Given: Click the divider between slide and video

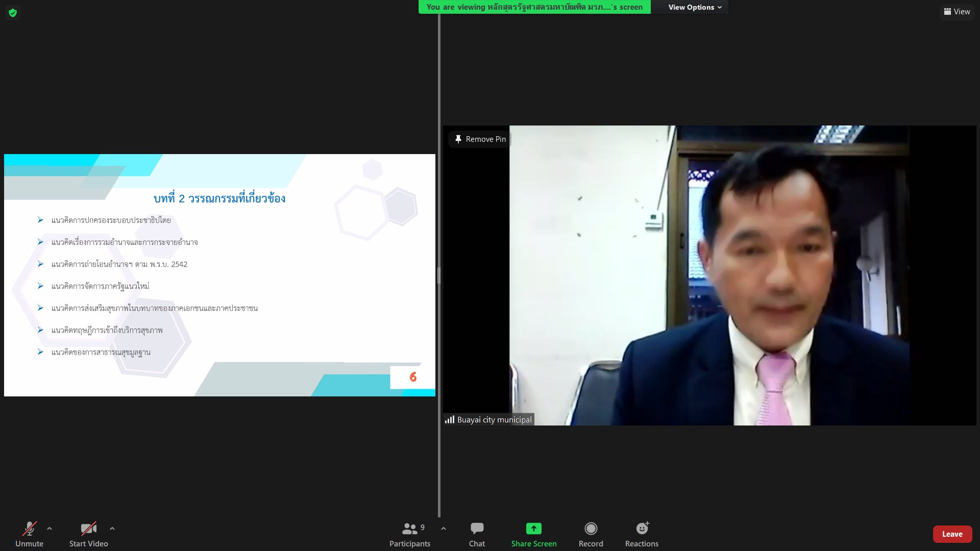Looking at the screenshot, I should click(439, 275).
